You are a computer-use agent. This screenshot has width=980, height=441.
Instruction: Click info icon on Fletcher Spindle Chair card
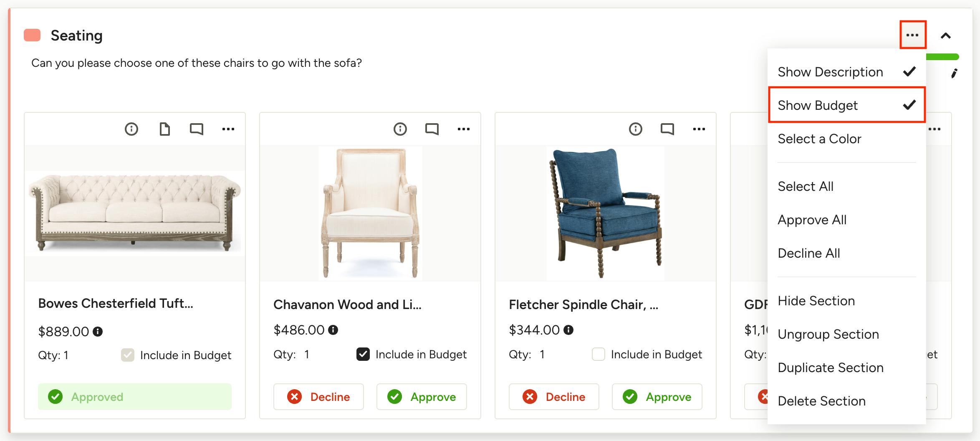point(635,129)
